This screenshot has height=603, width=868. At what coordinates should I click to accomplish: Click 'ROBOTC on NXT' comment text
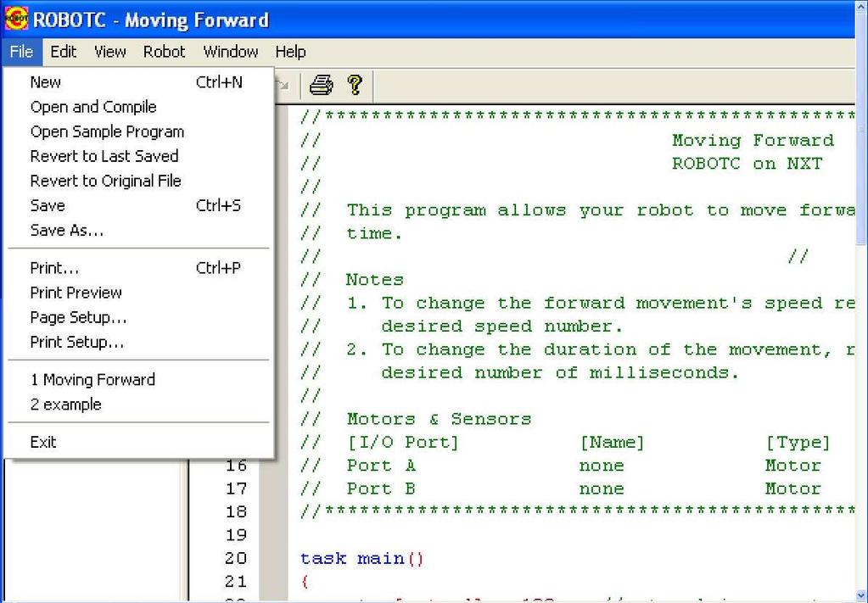(748, 164)
